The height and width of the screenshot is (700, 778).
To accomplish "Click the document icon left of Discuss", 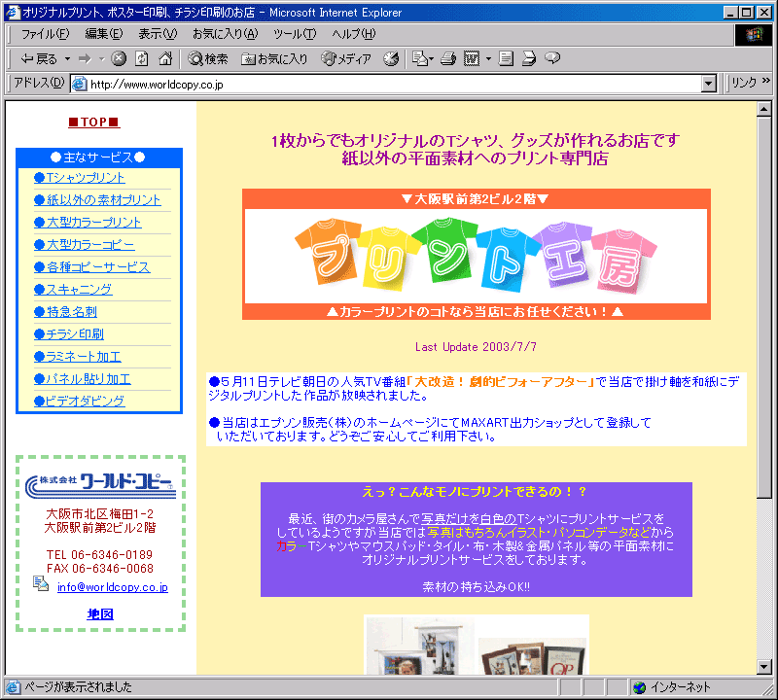I will pos(506,58).
